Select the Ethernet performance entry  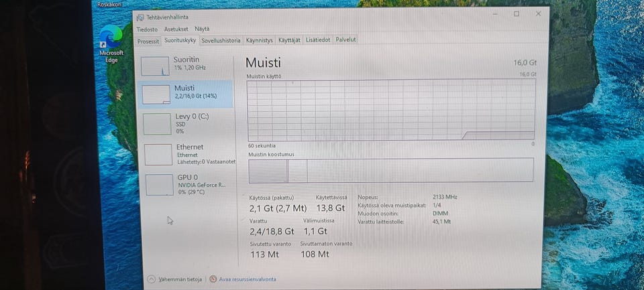189,154
